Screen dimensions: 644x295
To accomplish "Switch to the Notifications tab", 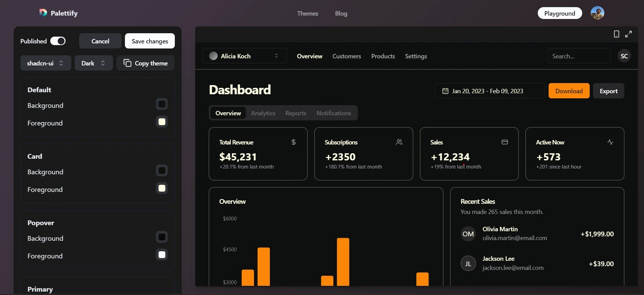I will click(x=334, y=113).
